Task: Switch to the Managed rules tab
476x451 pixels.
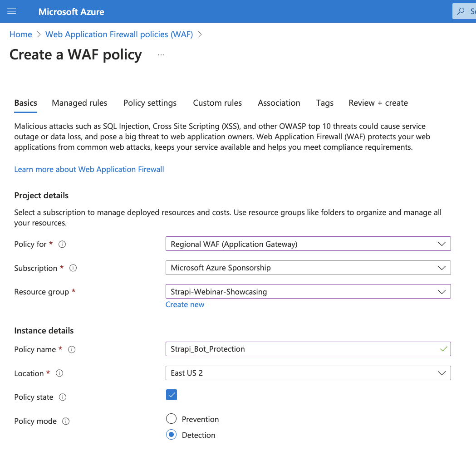Action: click(x=79, y=103)
